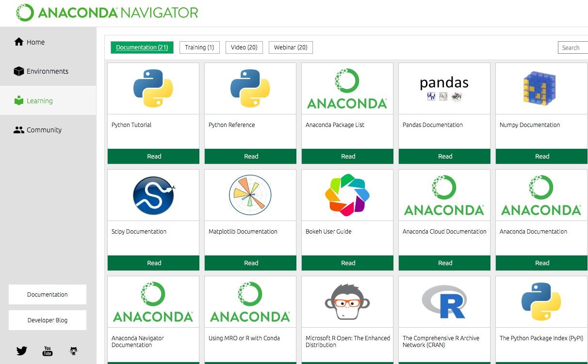The width and height of the screenshot is (588, 364).
Task: Open the Environments tab
Action: pyautogui.click(x=47, y=71)
